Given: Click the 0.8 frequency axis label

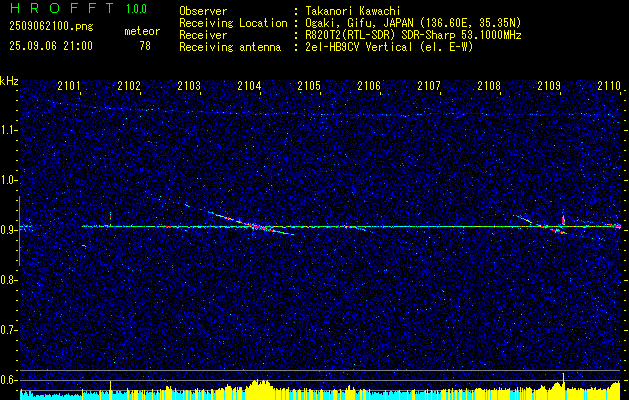Looking at the screenshot, I should tap(8, 280).
